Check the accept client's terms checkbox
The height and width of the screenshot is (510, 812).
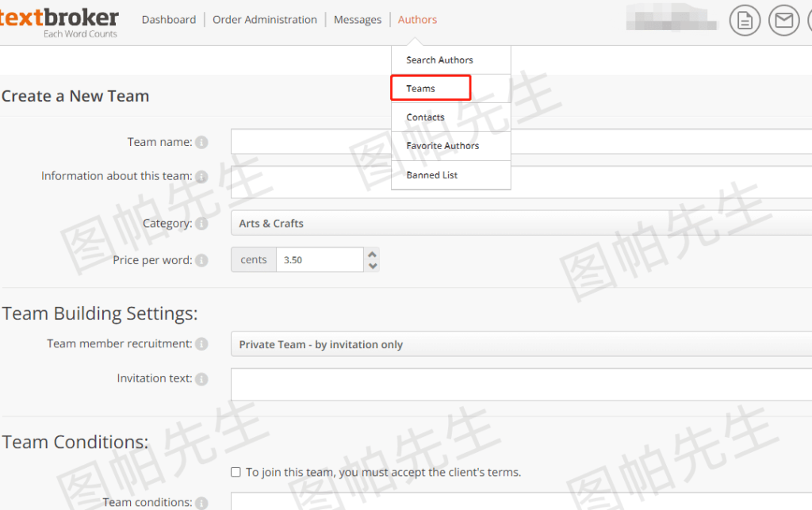coord(236,472)
